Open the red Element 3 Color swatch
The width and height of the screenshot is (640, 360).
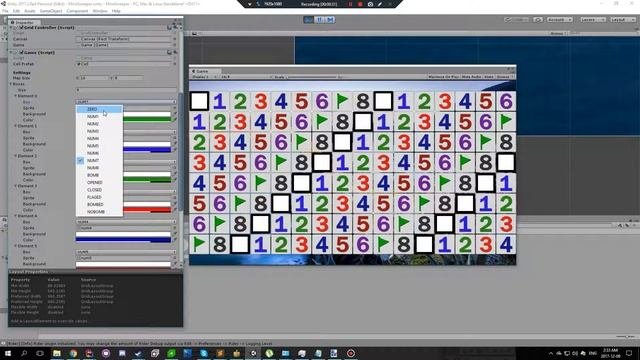(x=147, y=210)
